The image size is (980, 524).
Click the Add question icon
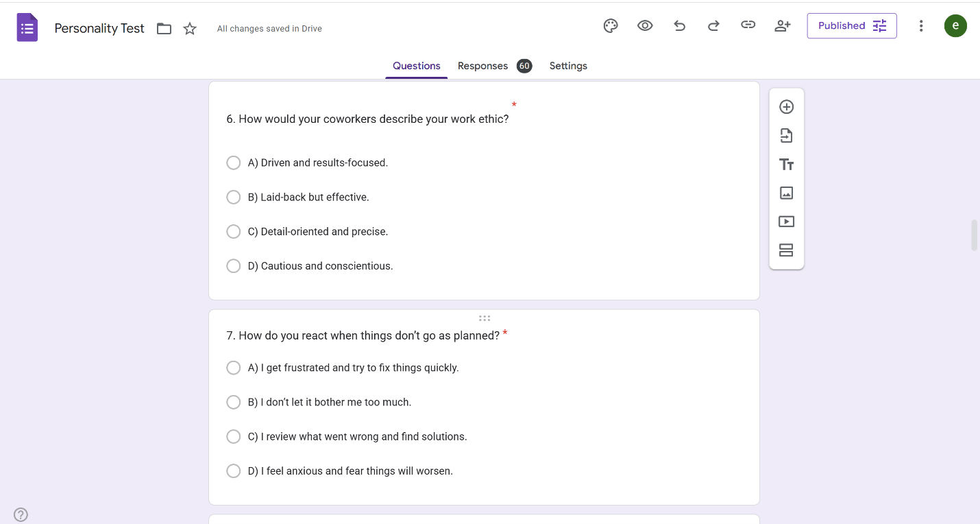[x=786, y=107]
